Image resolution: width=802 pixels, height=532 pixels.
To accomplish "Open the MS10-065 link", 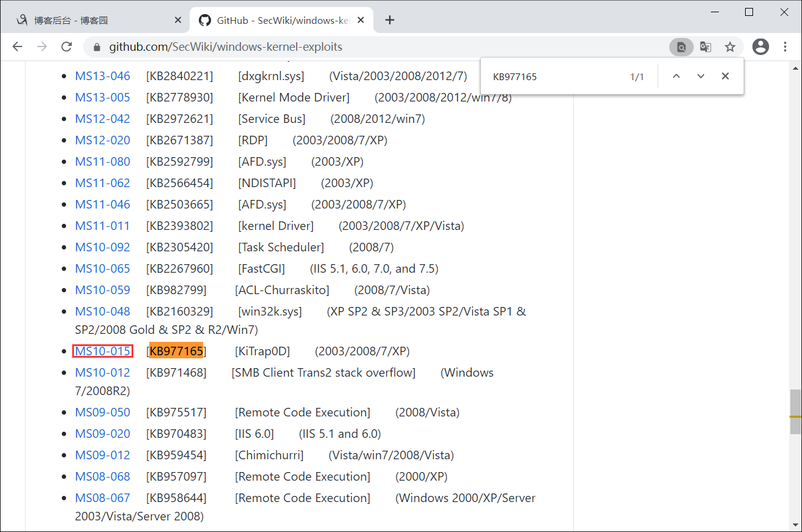I will (x=103, y=268).
